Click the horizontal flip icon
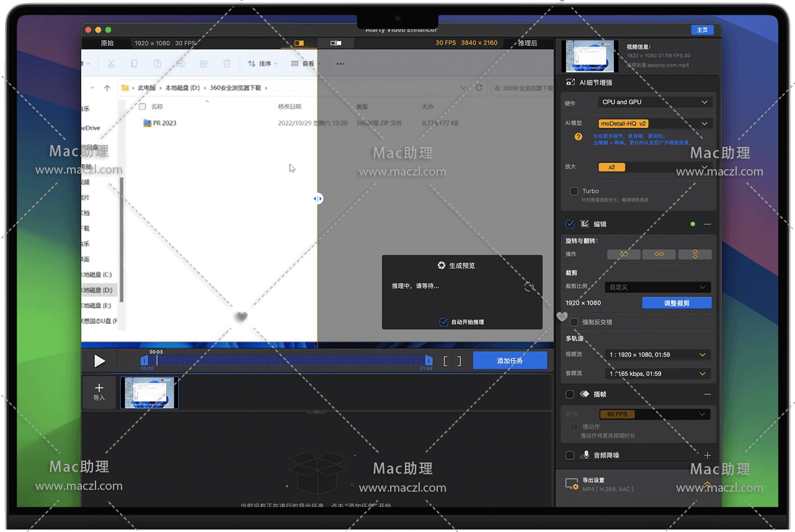Viewport: 795px width, 532px height. 659,254
